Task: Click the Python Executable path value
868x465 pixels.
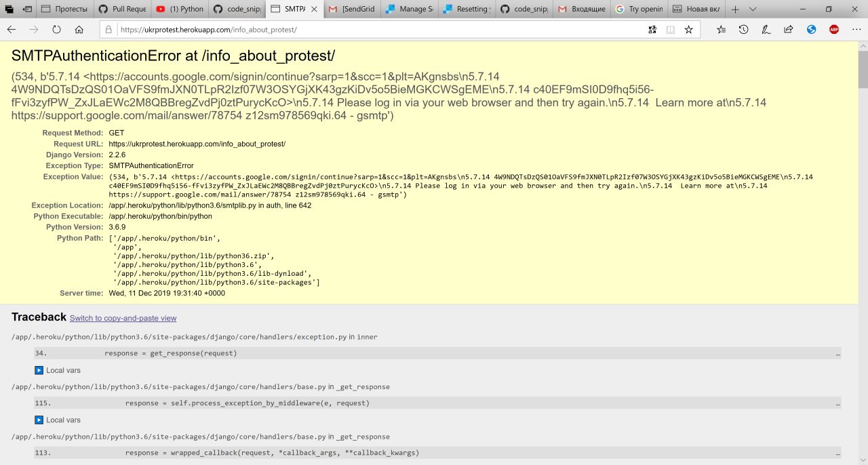Action: (x=160, y=216)
